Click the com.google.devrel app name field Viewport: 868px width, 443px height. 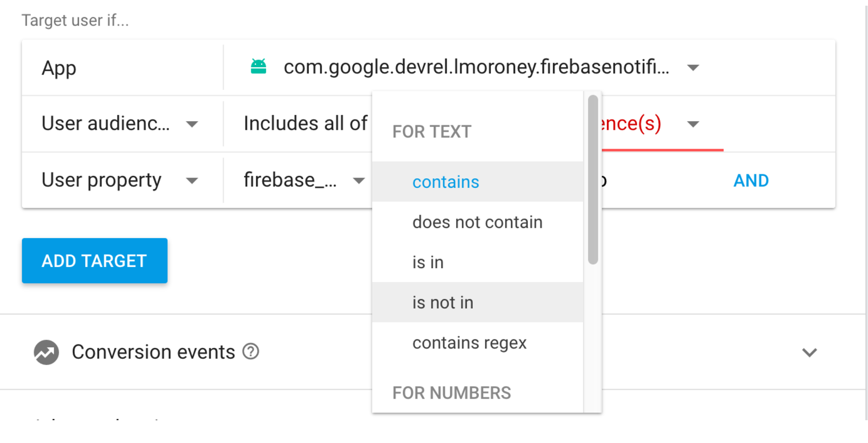(476, 68)
